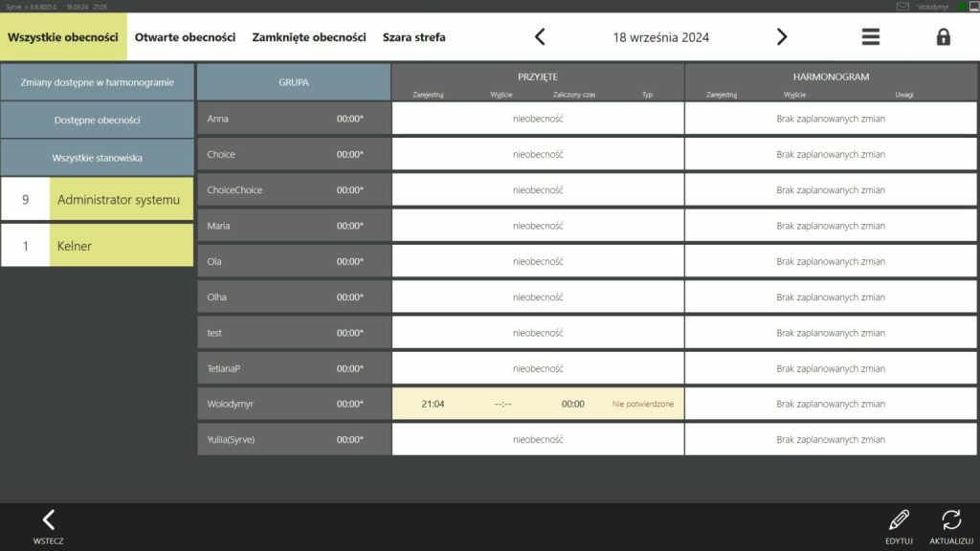Toggle the Dostępne obecności filter

[x=97, y=121]
